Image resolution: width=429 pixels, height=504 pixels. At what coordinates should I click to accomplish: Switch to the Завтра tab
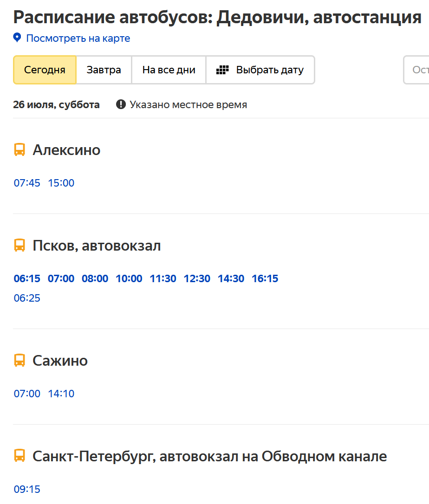point(104,70)
